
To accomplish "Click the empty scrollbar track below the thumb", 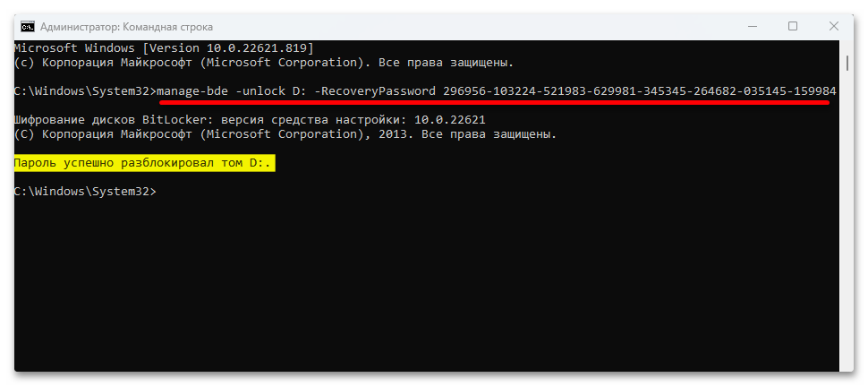I will coord(848,224).
